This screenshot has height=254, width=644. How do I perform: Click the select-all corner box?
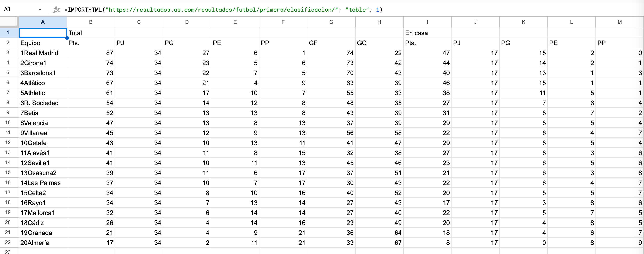[9, 22]
